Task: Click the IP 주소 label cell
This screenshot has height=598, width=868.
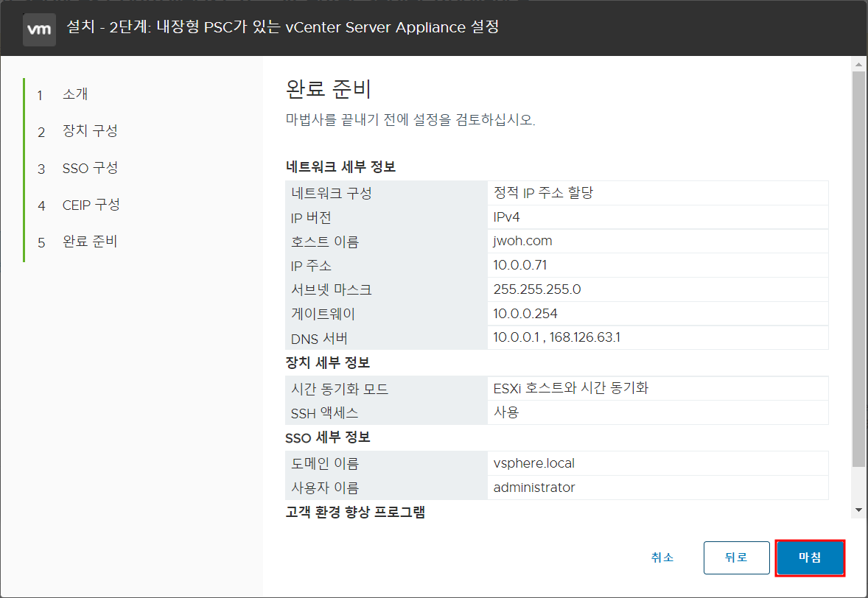Action: (386, 266)
